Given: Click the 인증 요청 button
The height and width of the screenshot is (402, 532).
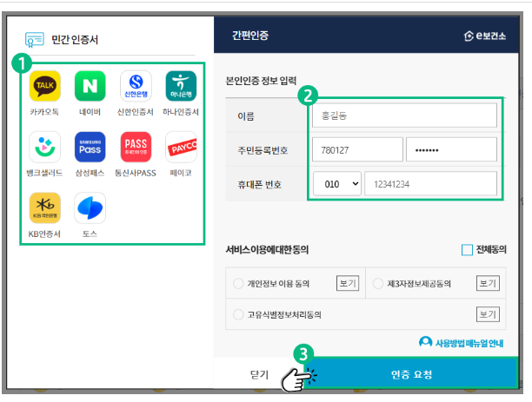Looking at the screenshot, I should 411,374.
